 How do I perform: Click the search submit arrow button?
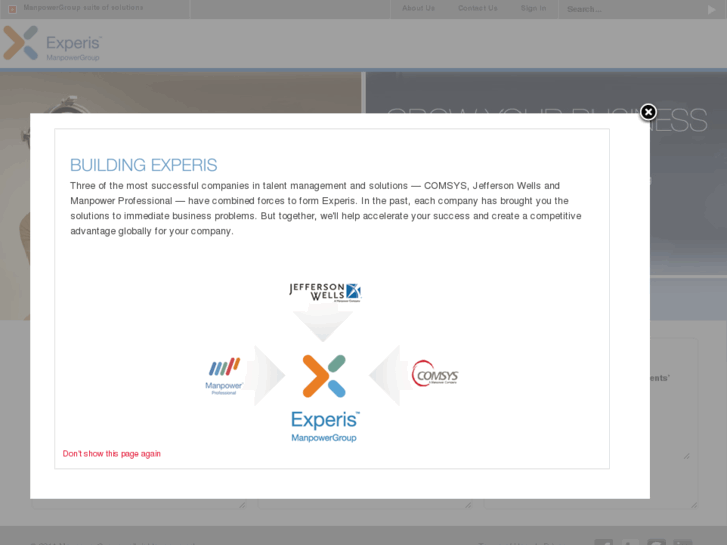tap(712, 9)
